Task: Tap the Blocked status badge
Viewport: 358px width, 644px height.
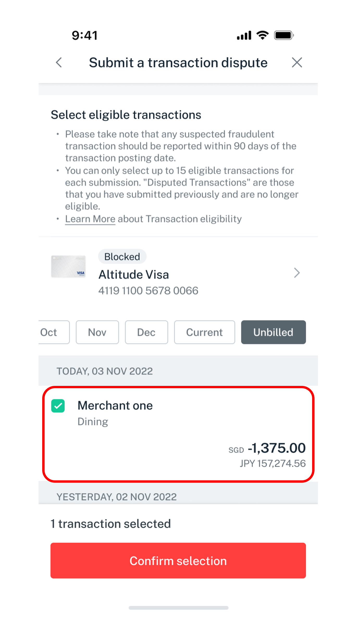Action: (122, 257)
